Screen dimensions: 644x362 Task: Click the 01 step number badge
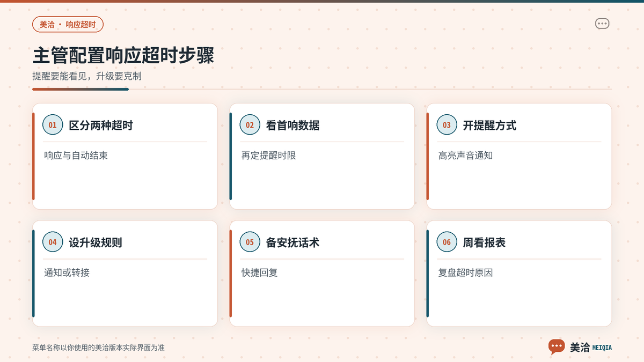(x=53, y=125)
